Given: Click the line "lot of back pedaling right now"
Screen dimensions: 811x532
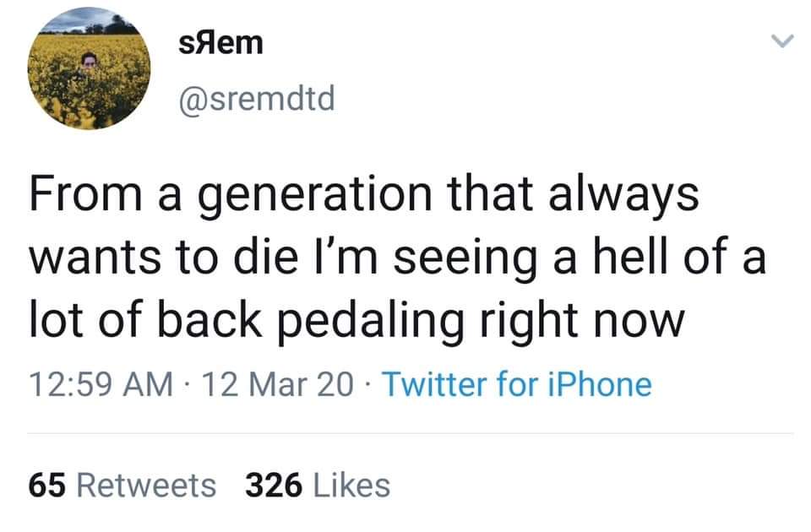Looking at the screenshot, I should 355,319.
